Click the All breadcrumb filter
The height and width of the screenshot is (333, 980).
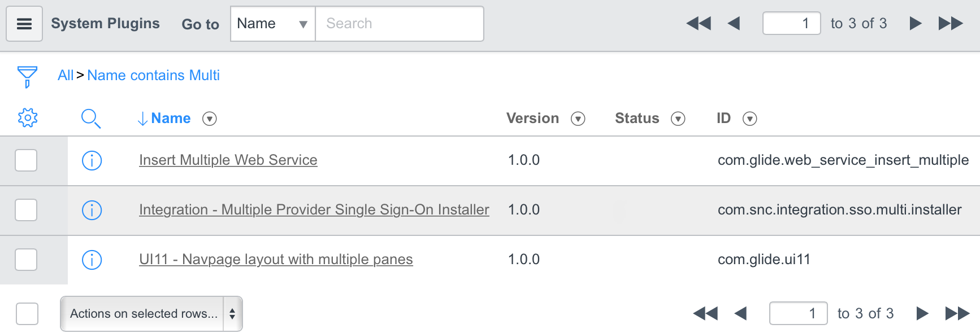tap(66, 75)
